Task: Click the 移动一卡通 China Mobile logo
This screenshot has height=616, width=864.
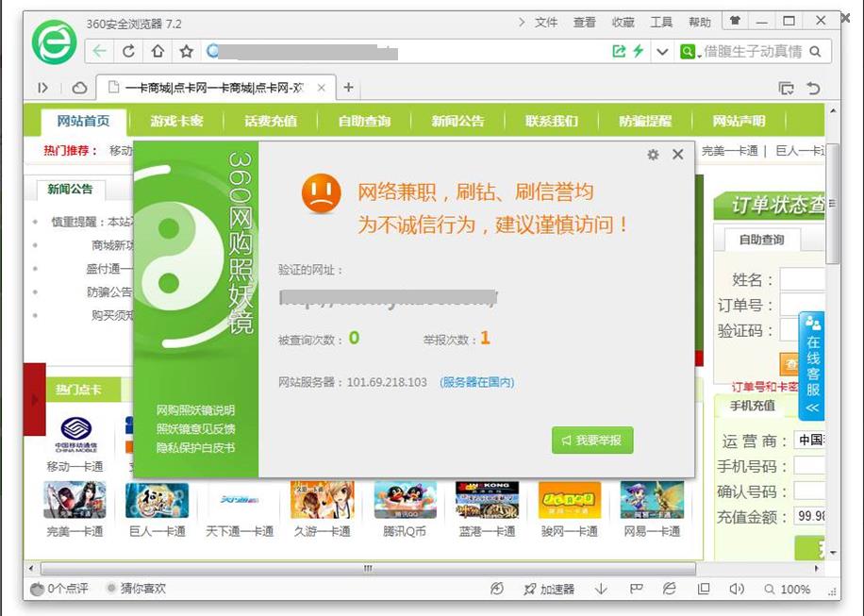Action: pos(75,434)
